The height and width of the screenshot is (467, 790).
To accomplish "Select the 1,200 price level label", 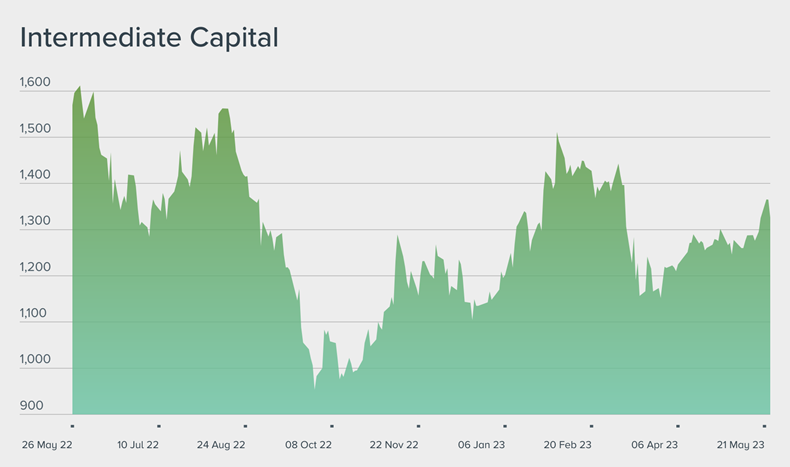I will tap(35, 268).
